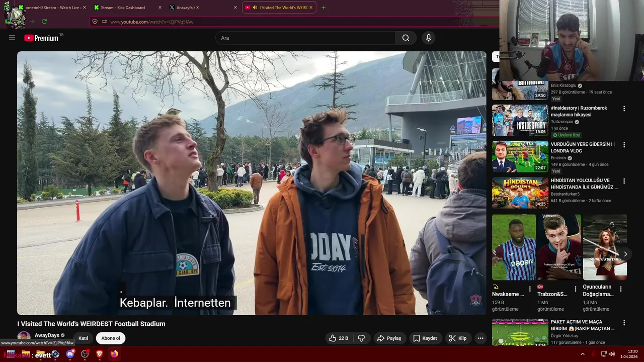Open Trabzon&S... Shorts thumbnail
Image resolution: width=644 pixels, height=362 pixels.
pos(559,247)
